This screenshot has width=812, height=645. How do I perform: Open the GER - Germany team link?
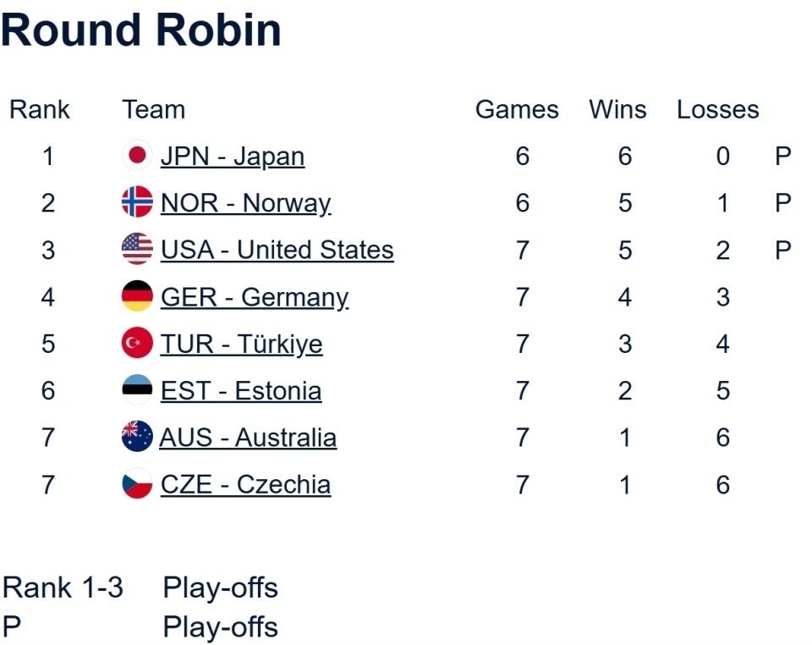(254, 297)
